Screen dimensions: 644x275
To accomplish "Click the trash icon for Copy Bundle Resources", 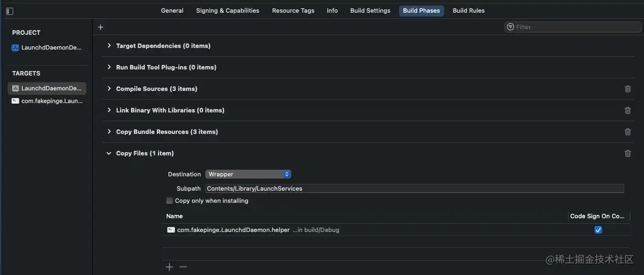I will coord(627,132).
